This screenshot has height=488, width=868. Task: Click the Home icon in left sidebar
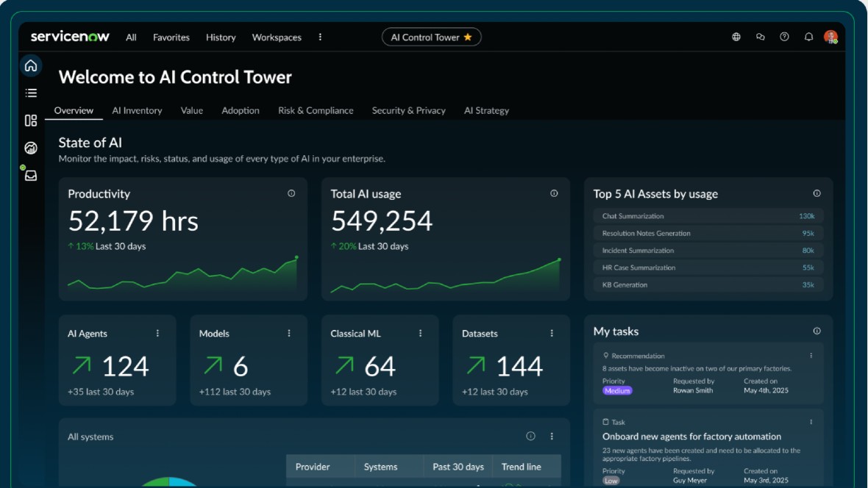(x=30, y=66)
